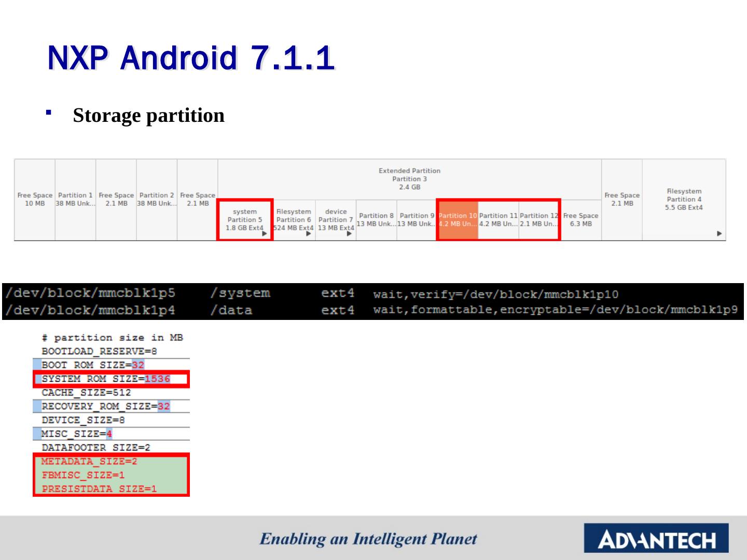This screenshot has width=747, height=560.
Task: Expand the system Partition 5 arrow
Action: coord(264,234)
